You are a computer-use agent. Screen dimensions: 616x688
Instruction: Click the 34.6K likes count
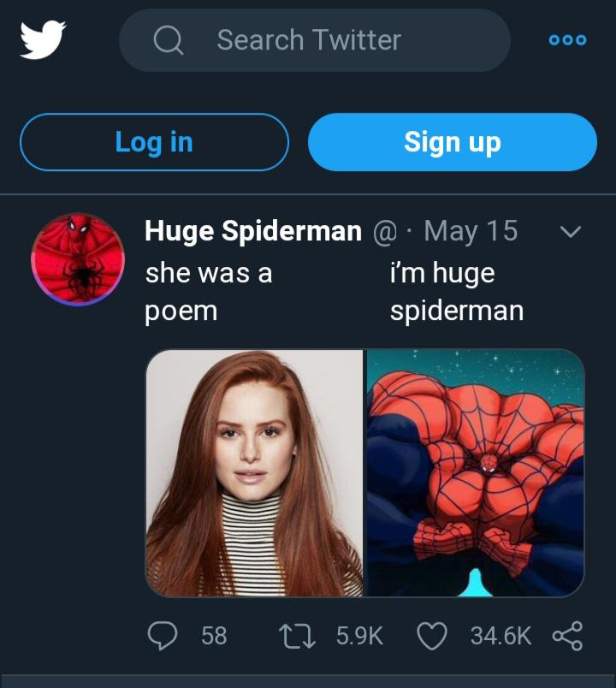click(x=500, y=636)
